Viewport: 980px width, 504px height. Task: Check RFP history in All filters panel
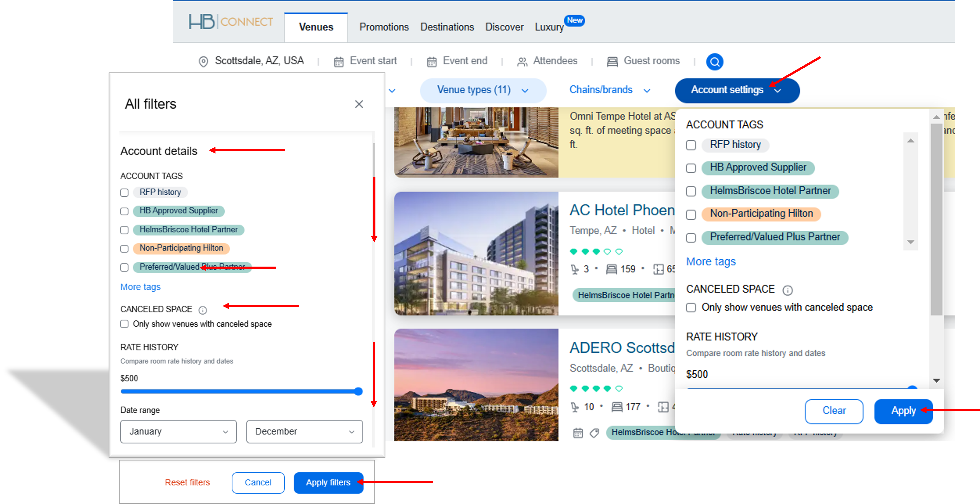tap(124, 193)
